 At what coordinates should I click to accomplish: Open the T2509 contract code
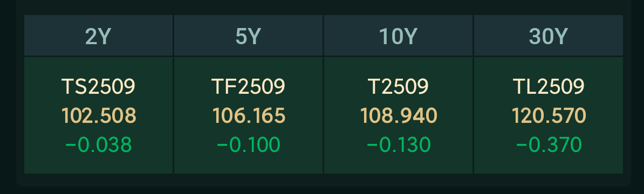point(398,87)
